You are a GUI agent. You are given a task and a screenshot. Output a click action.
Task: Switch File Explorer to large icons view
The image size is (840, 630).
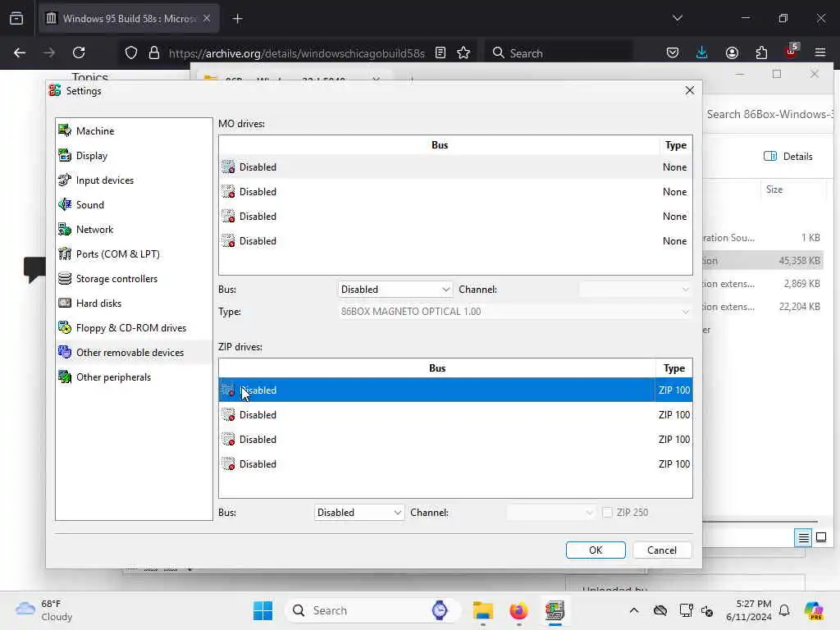[x=820, y=537]
